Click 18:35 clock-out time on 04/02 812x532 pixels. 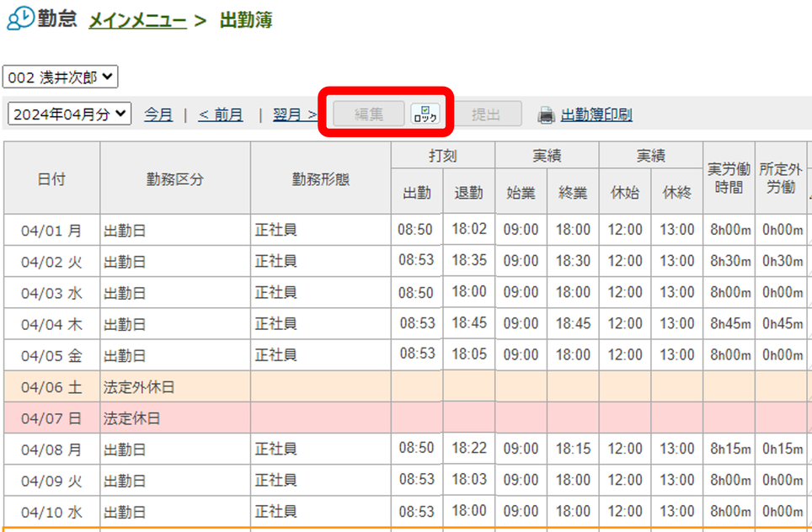(x=469, y=260)
